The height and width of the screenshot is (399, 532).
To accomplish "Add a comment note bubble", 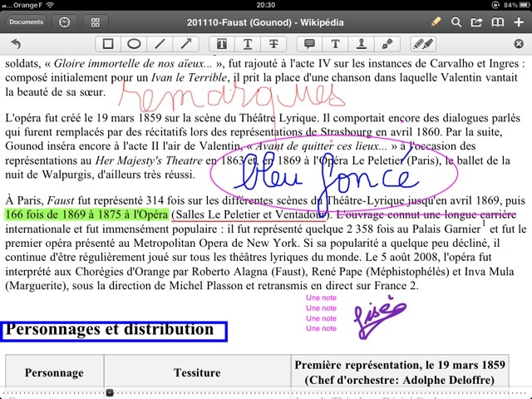I will click(x=310, y=43).
